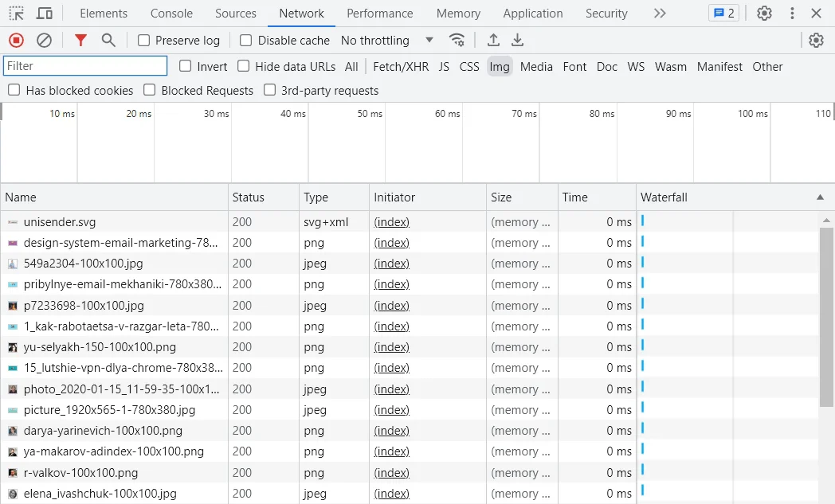Clear the network log
Screen dimensions: 835x504
[45, 40]
